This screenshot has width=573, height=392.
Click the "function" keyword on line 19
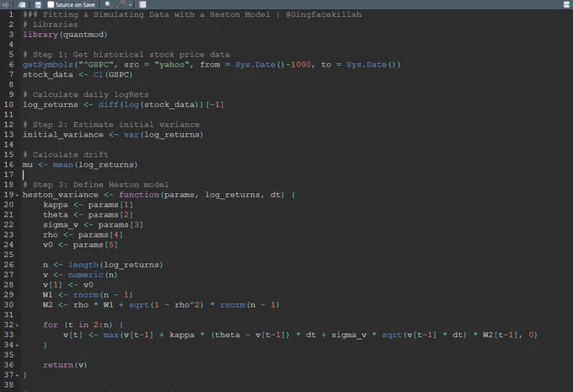click(x=139, y=195)
